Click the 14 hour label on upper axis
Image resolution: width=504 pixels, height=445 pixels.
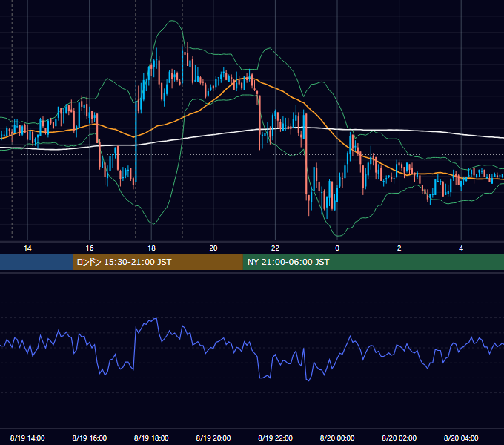pos(27,248)
